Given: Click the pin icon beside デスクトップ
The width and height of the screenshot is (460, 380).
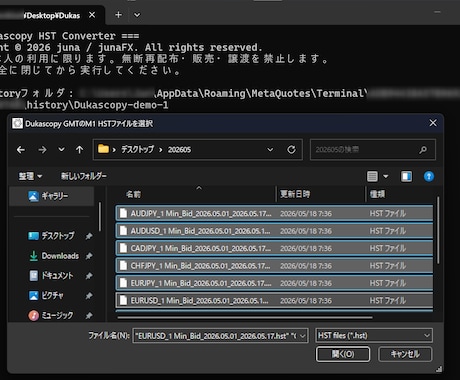Looking at the screenshot, I should [89, 236].
